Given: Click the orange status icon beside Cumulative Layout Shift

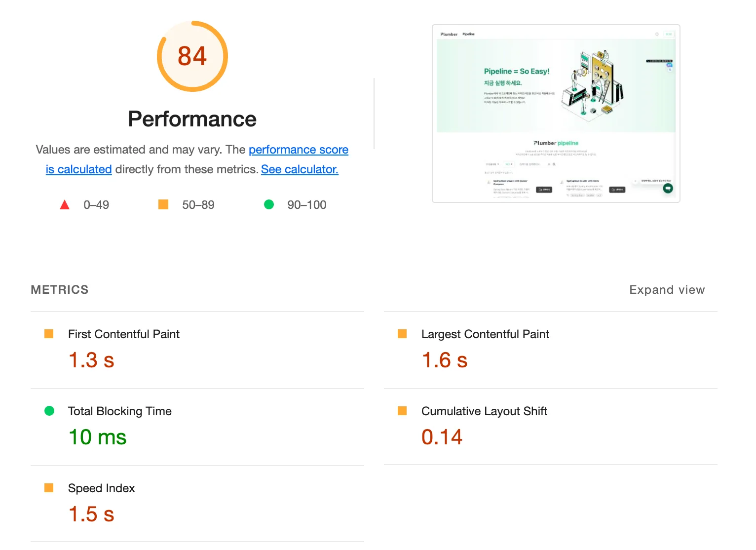Looking at the screenshot, I should tap(402, 411).
